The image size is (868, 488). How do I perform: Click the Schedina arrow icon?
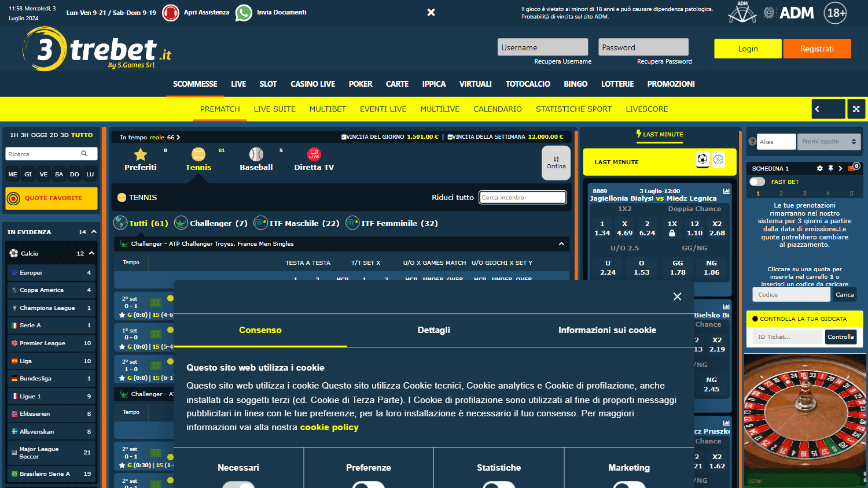pyautogui.click(x=840, y=168)
